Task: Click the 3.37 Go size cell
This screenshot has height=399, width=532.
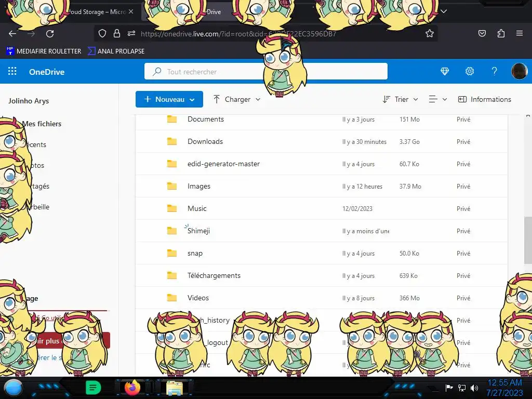Action: [x=409, y=141]
